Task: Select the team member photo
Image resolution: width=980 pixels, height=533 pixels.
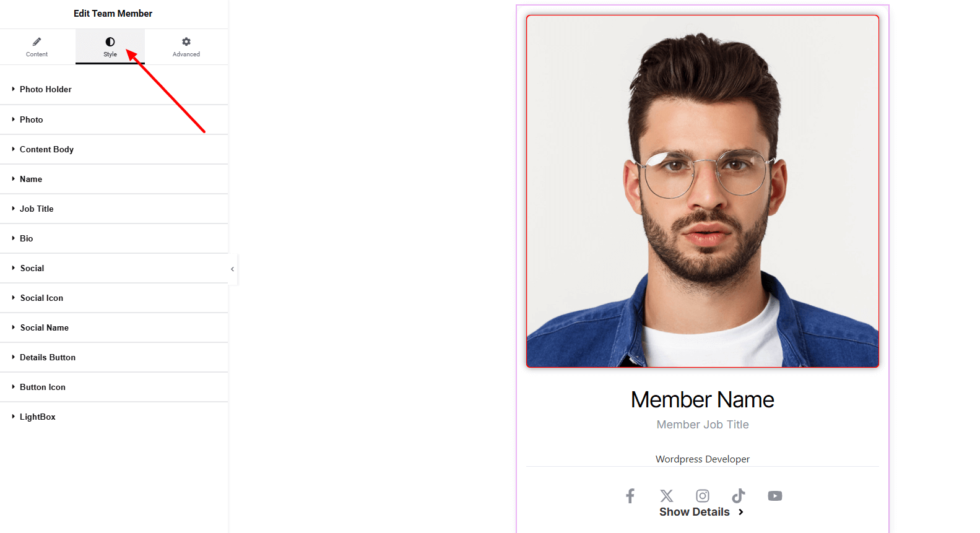Action: click(702, 191)
